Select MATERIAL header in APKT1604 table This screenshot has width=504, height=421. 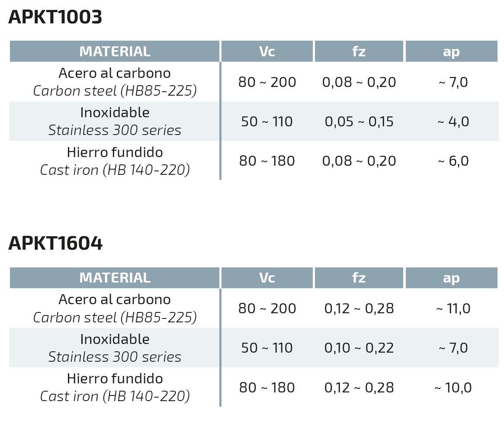(115, 278)
